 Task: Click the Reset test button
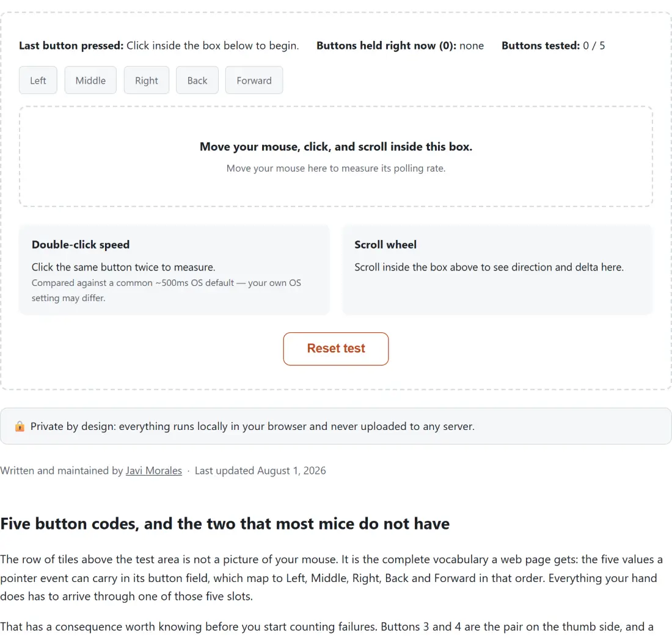coord(336,349)
